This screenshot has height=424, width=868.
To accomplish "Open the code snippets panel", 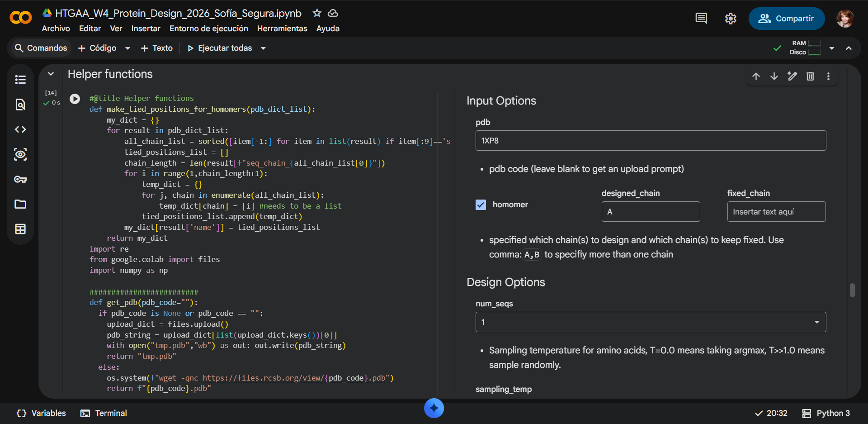I will 20,129.
